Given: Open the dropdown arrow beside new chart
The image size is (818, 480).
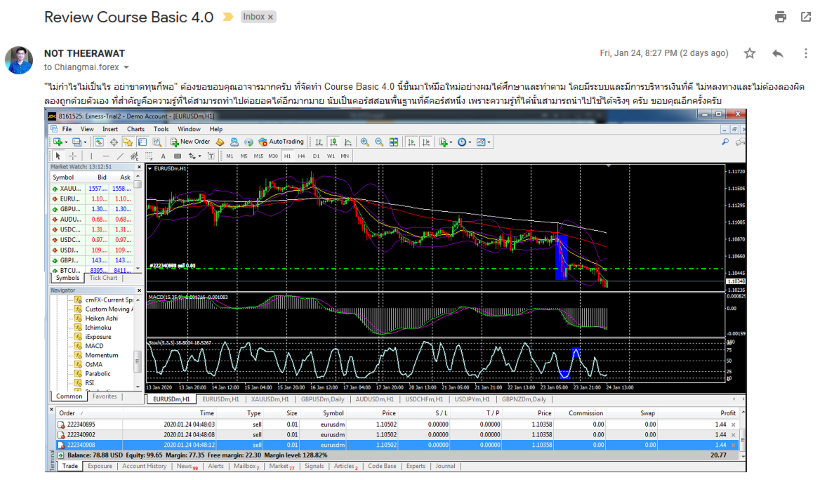Looking at the screenshot, I should pos(66,142).
